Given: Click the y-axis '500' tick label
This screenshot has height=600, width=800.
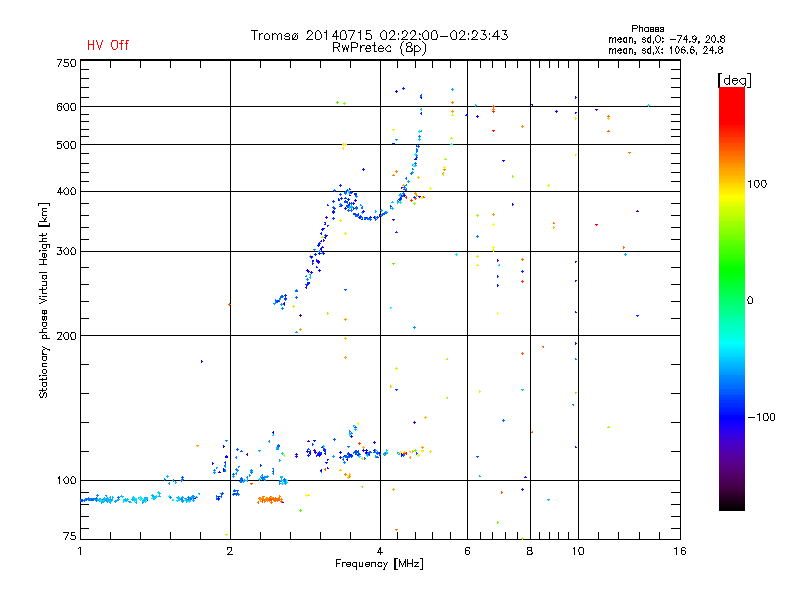Looking at the screenshot, I should tap(66, 145).
